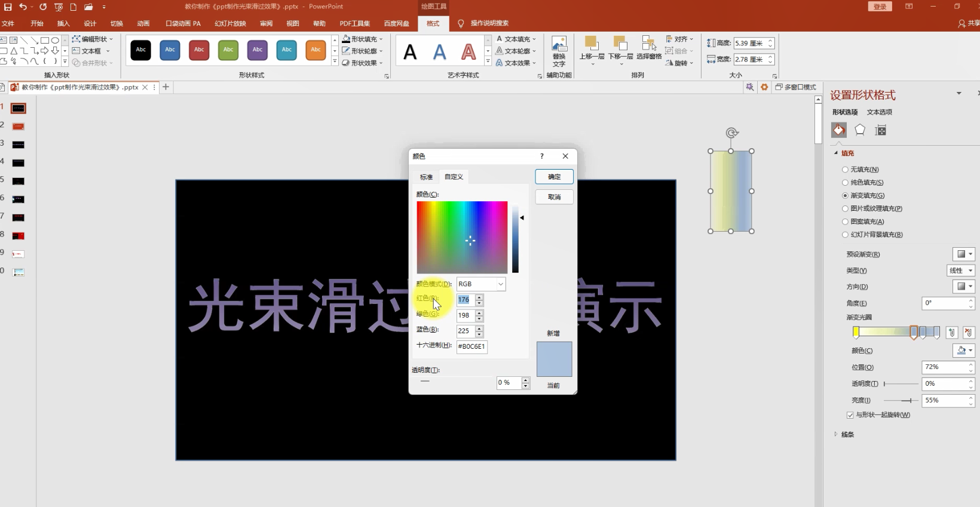This screenshot has height=507, width=980.
Task: Click 下移一层 send backward icon
Action: click(x=621, y=50)
